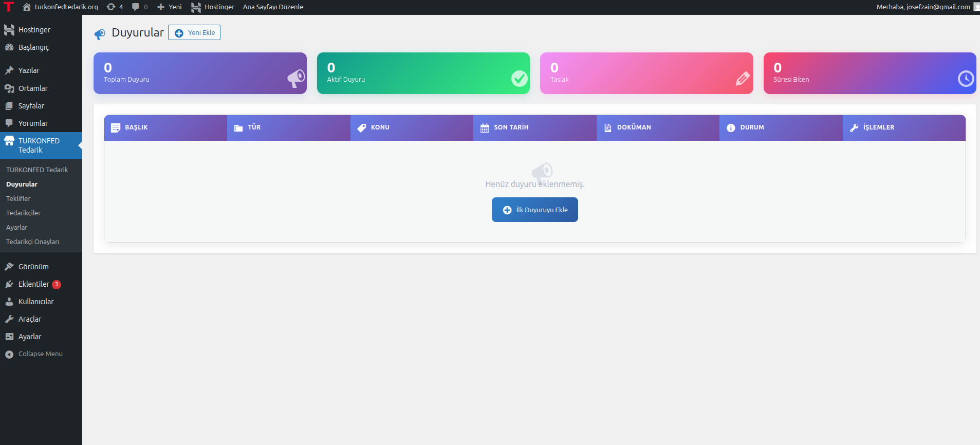This screenshot has height=445, width=980.
Task: Click the megaphone icon on Toplam Duyuru card
Action: (295, 78)
